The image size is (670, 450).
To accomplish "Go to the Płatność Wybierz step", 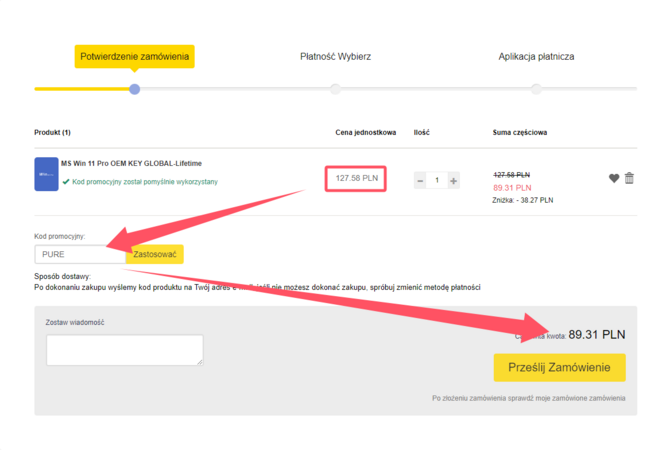I will tap(335, 56).
